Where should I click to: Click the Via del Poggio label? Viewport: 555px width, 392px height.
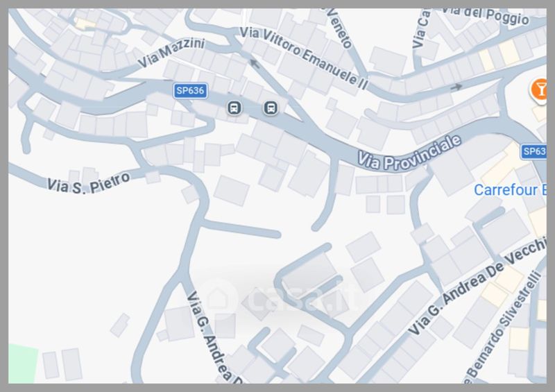pyautogui.click(x=487, y=15)
